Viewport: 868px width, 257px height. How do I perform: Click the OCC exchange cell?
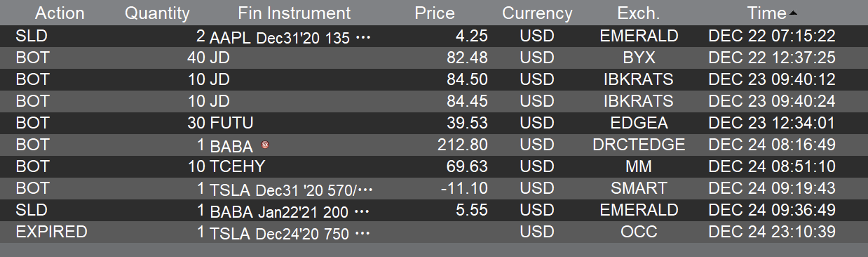tap(639, 232)
